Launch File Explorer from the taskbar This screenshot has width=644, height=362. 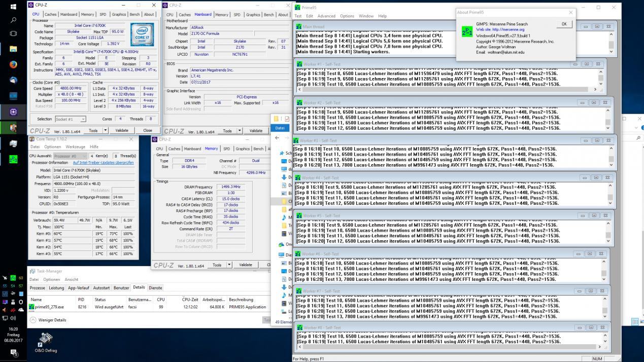(x=13, y=49)
